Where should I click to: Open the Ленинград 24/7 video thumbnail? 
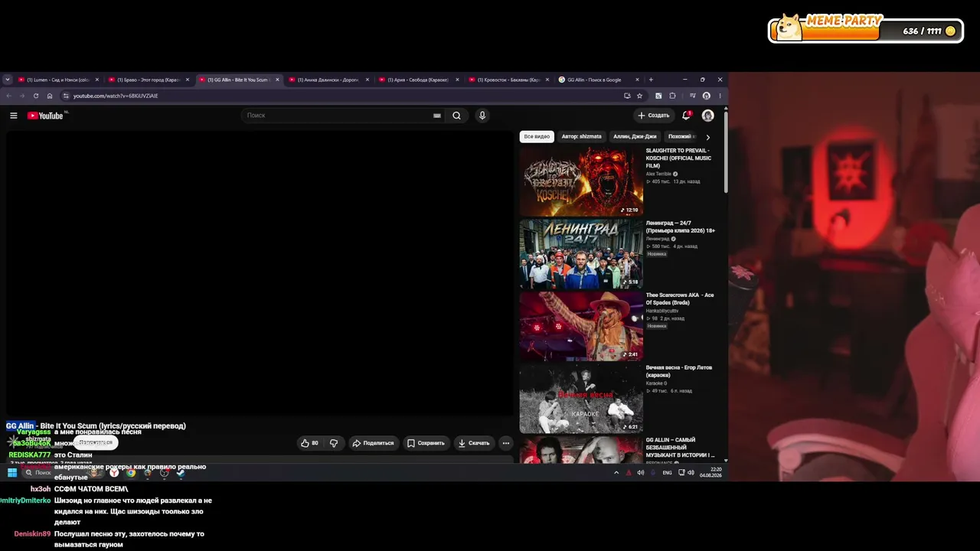coord(581,254)
